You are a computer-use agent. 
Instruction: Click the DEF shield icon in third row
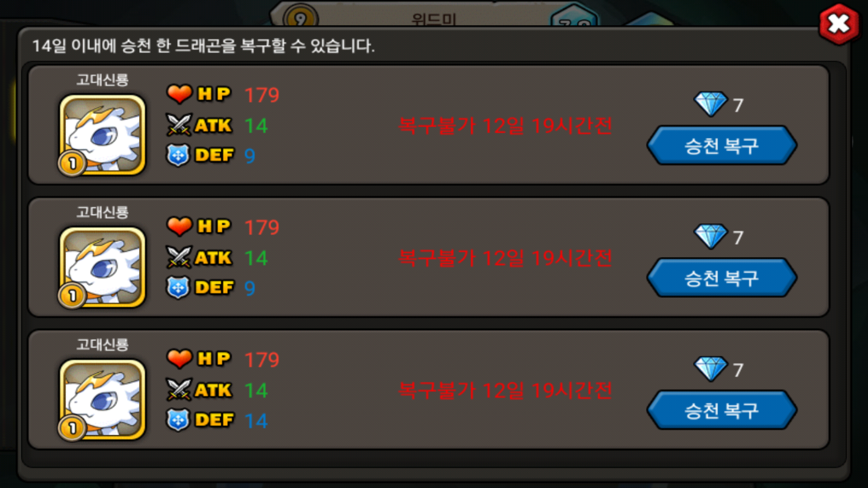point(178,420)
